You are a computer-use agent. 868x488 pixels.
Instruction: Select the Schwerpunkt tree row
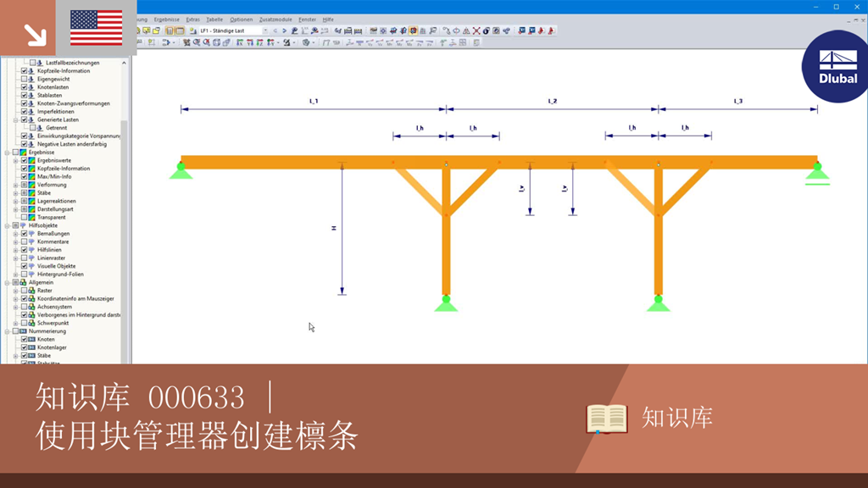[53, 323]
